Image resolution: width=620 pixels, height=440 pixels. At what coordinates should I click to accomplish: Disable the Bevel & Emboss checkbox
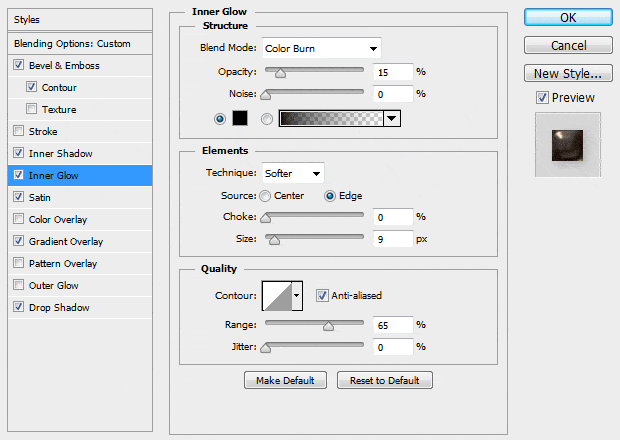click(x=19, y=66)
